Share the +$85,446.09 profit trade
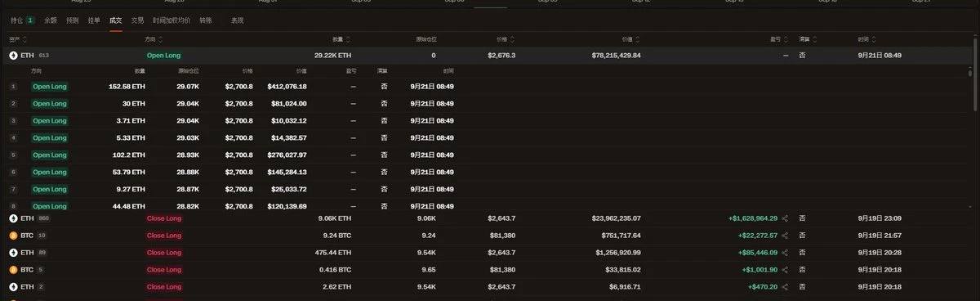Image resolution: width=980 pixels, height=301 pixels. (785, 253)
